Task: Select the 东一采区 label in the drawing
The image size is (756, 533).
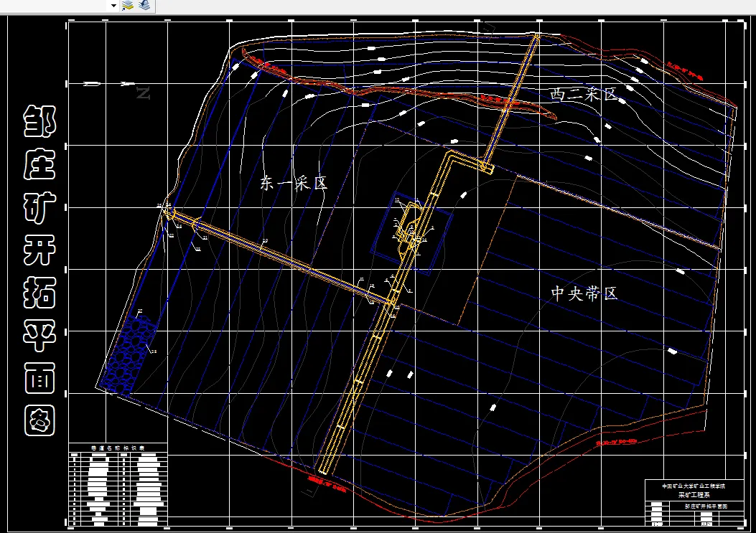Action: 294,183
